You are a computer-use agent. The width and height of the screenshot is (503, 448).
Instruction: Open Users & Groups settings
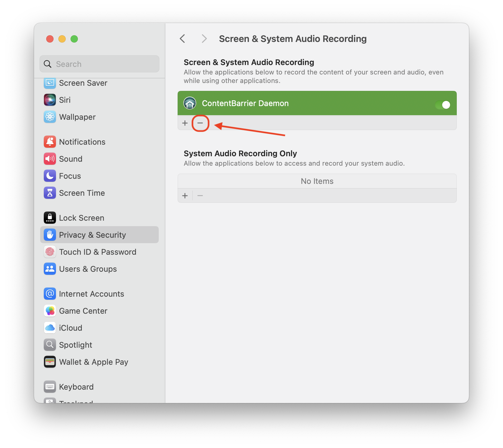click(88, 269)
